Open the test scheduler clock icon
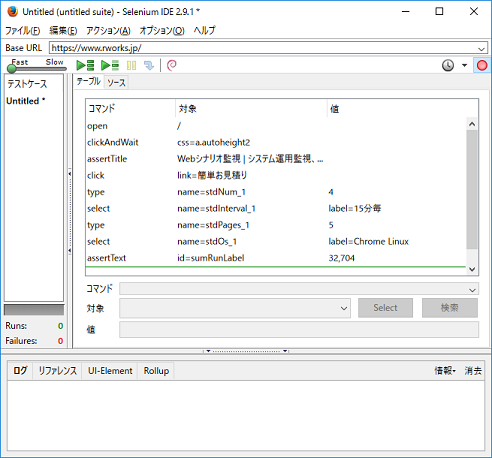This screenshot has width=492, height=458. (448, 65)
